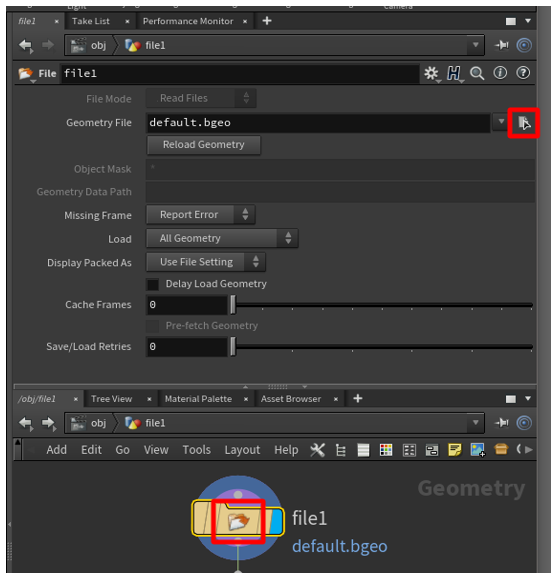Click obj in the parameter pane path
The height and width of the screenshot is (575, 555).
point(98,45)
